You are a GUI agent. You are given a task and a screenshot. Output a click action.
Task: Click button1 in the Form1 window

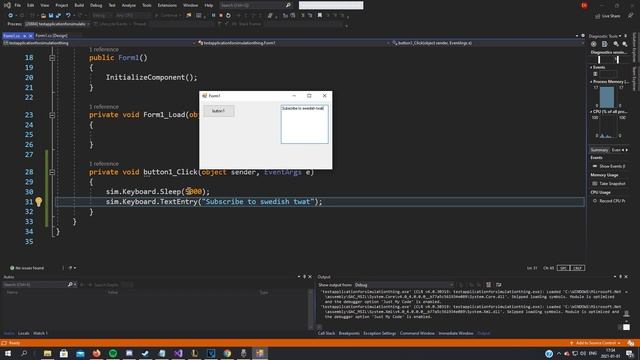(x=219, y=111)
